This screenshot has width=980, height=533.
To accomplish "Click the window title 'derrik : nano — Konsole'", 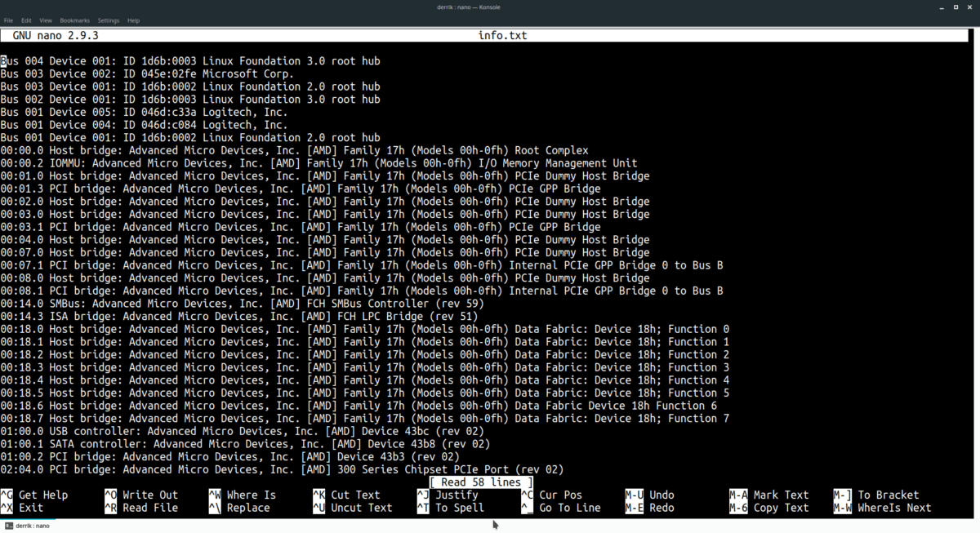I will click(469, 7).
